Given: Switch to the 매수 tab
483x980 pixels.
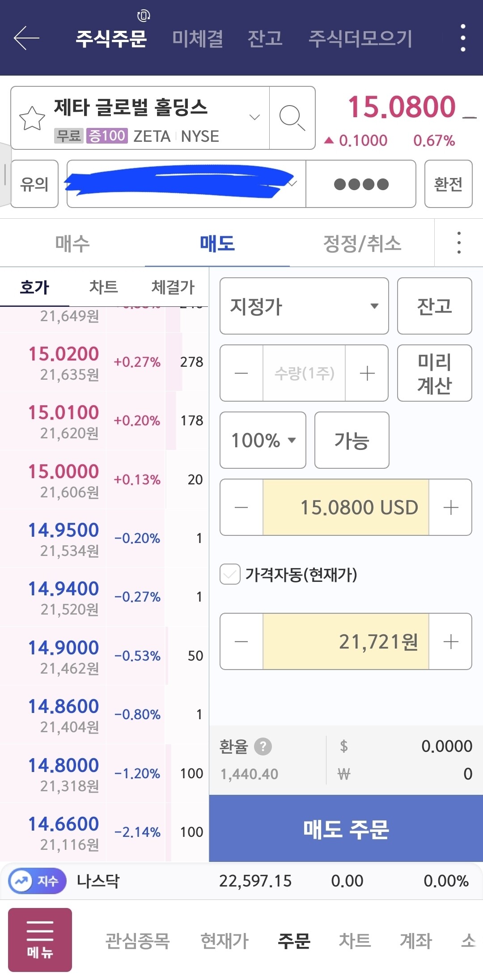Looking at the screenshot, I should pyautogui.click(x=72, y=243).
